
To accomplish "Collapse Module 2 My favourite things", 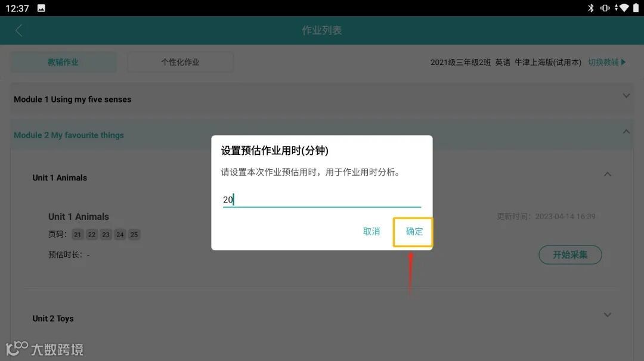I will pyautogui.click(x=321, y=135).
